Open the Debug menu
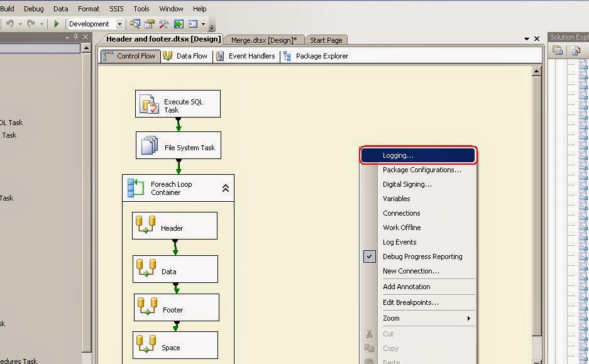Viewport: 589px width, 364px height. (x=33, y=8)
